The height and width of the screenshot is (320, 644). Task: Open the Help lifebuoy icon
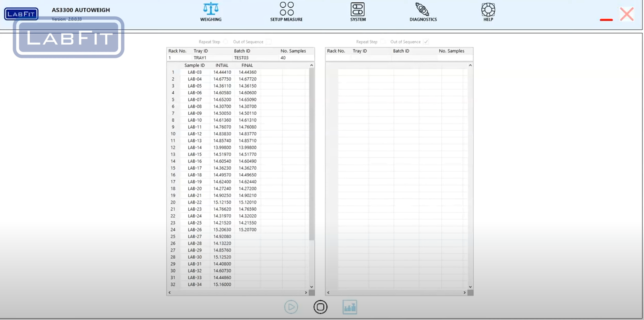point(488,9)
